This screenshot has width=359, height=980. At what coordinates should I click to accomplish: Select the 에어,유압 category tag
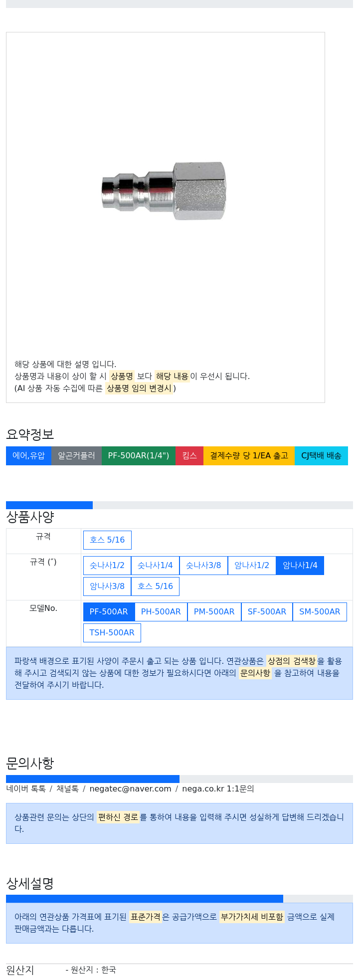click(x=28, y=456)
